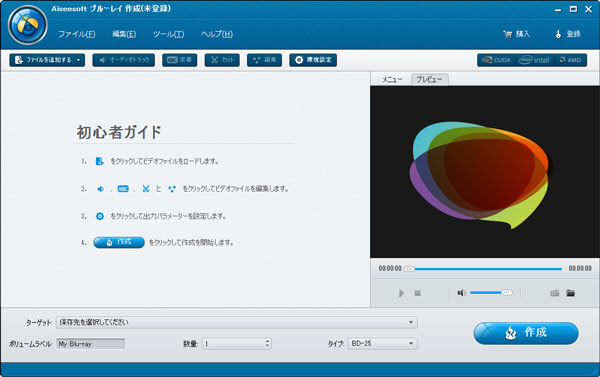This screenshot has height=377, width=600.
Task: Toggle NVIDIA CUDA acceleration indicator
Action: coord(496,60)
